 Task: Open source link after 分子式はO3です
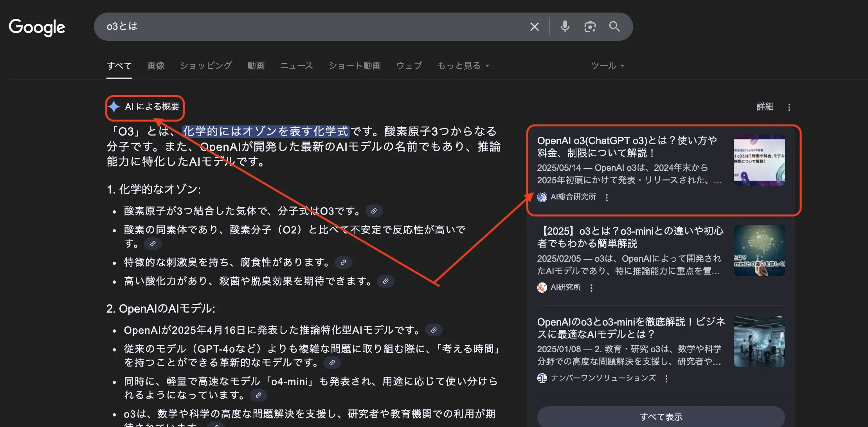[x=374, y=211]
